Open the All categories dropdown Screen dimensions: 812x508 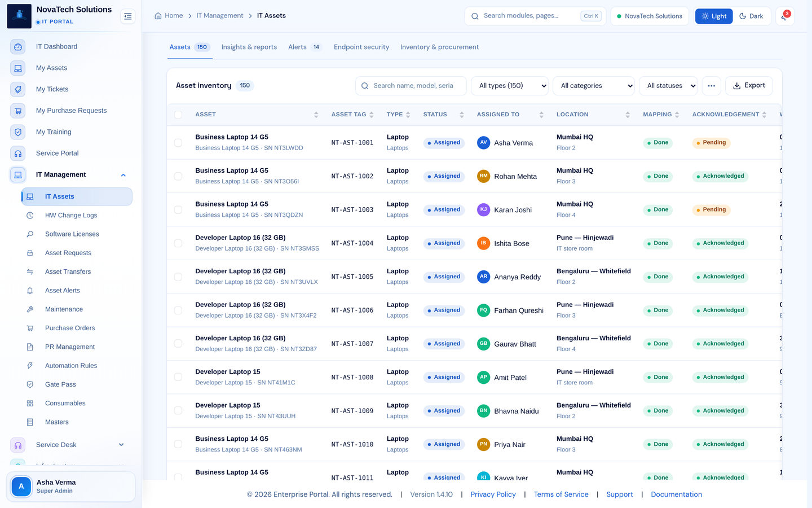594,86
